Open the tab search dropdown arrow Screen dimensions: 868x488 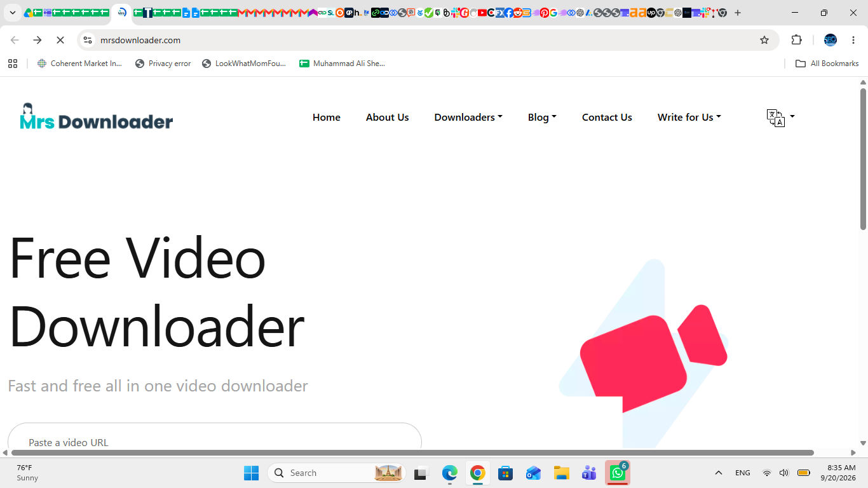click(x=12, y=13)
